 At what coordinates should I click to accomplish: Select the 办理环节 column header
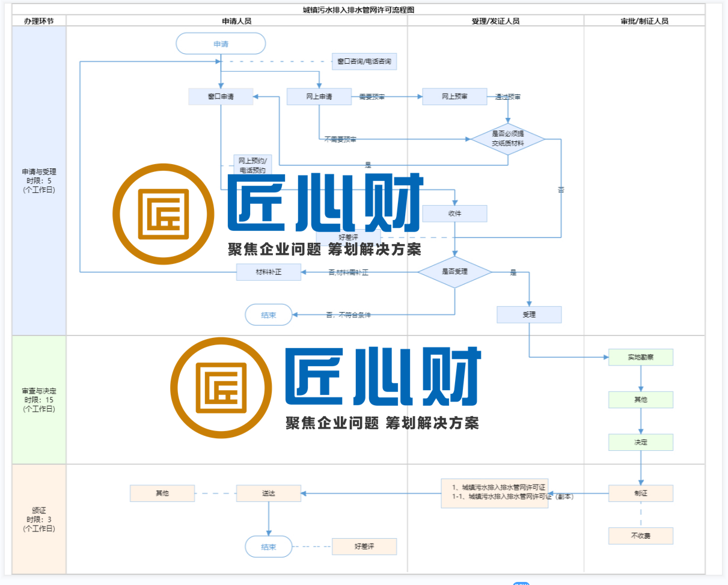click(x=39, y=20)
